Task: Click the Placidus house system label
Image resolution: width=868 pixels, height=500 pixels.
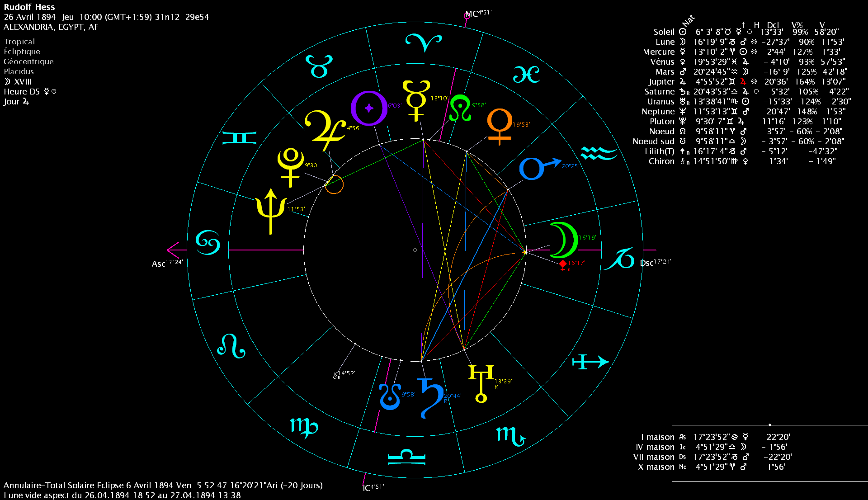Action: click(x=19, y=71)
